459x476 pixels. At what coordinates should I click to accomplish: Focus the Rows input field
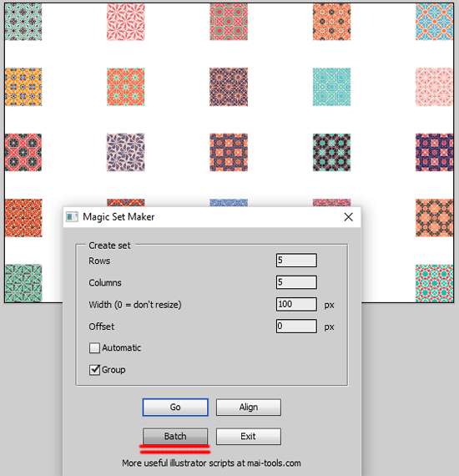296,261
